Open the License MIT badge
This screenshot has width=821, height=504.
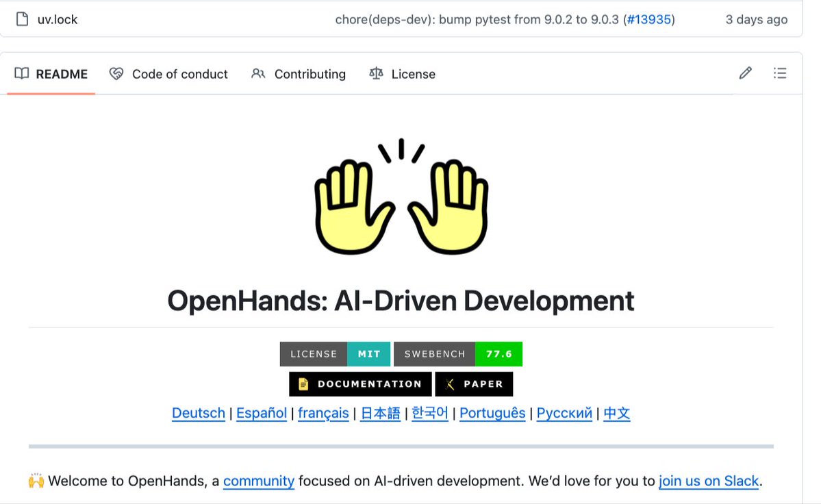coord(335,354)
